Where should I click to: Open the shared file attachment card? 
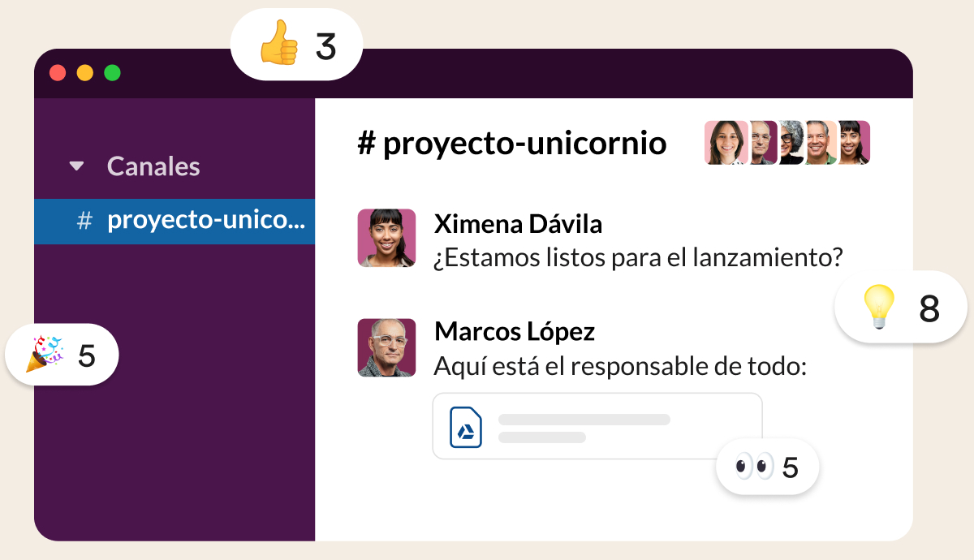(x=597, y=425)
